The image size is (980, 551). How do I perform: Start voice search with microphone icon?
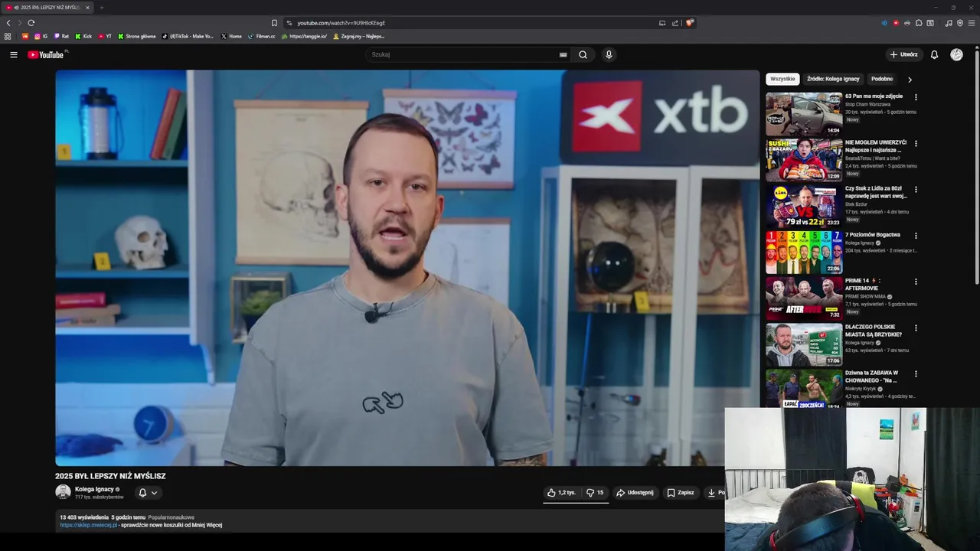coord(609,54)
